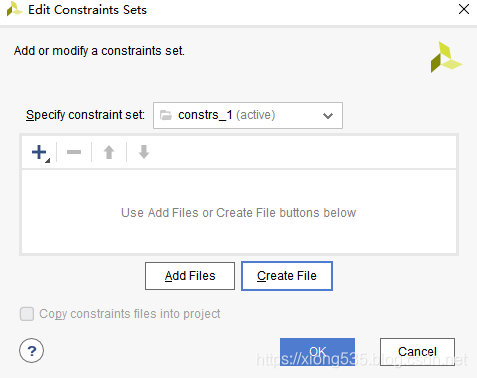Click the Add Files button

tap(190, 276)
